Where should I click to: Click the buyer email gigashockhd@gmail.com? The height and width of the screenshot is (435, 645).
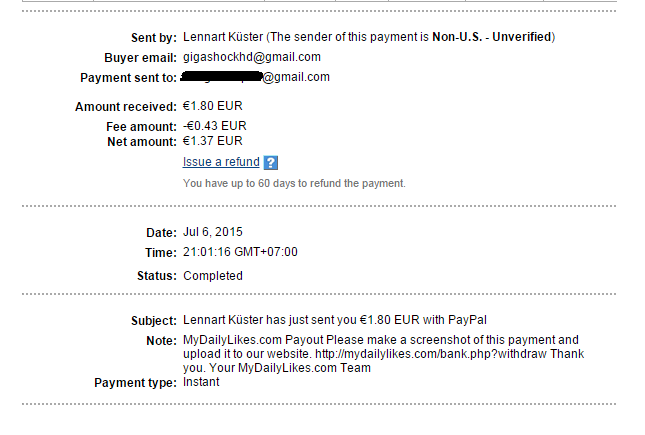(x=252, y=57)
